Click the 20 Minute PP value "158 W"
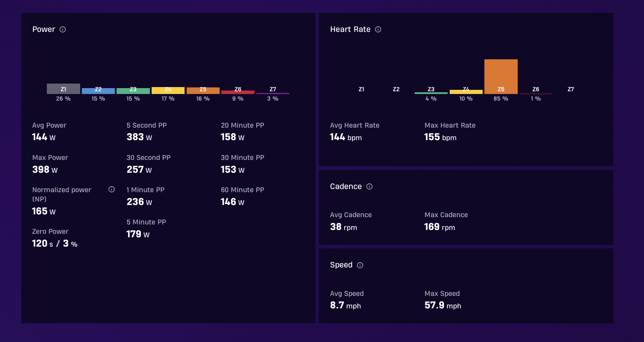Image resolution: width=644 pixels, height=342 pixels. pos(232,137)
